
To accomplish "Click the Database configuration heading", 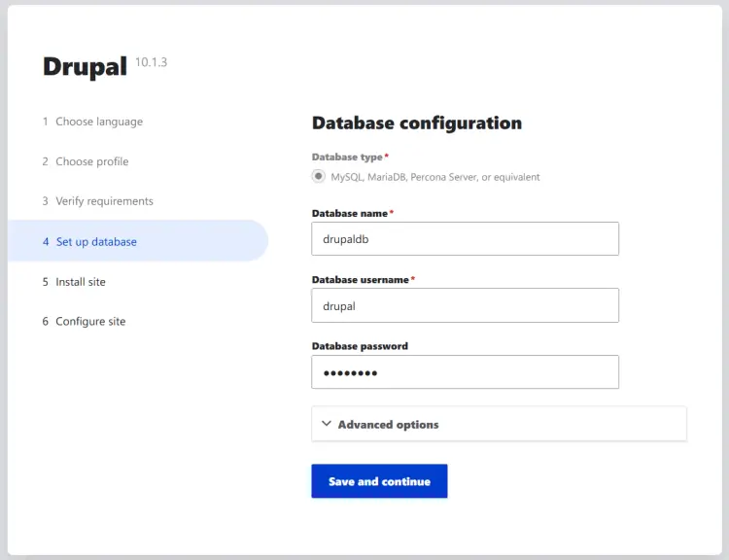I will 416,123.
